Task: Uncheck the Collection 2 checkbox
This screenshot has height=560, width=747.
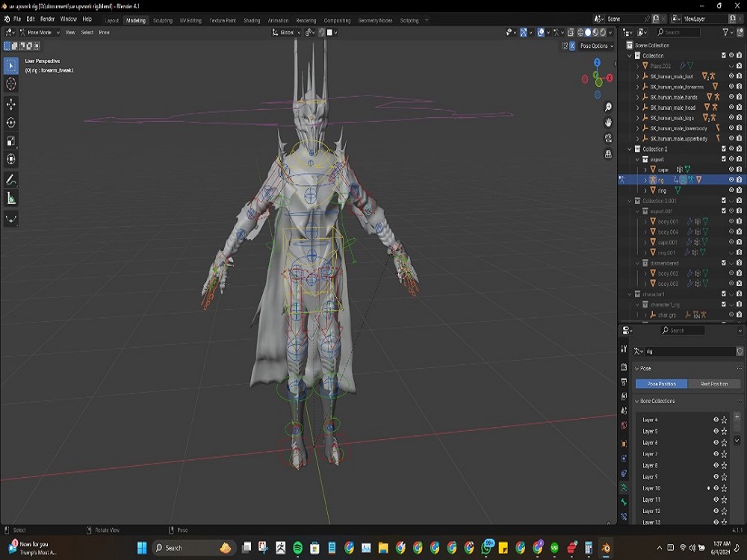Action: pos(723,147)
